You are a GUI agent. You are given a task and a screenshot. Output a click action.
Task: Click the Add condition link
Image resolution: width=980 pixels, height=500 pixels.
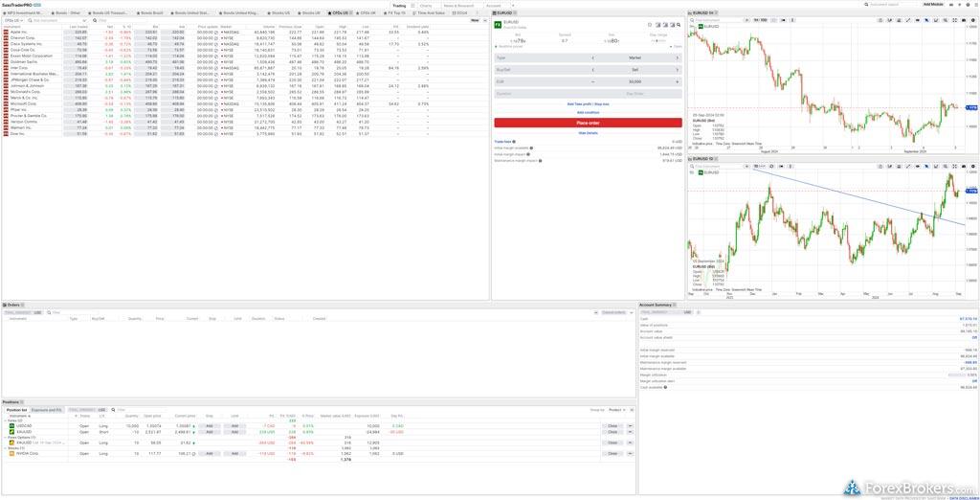point(588,113)
